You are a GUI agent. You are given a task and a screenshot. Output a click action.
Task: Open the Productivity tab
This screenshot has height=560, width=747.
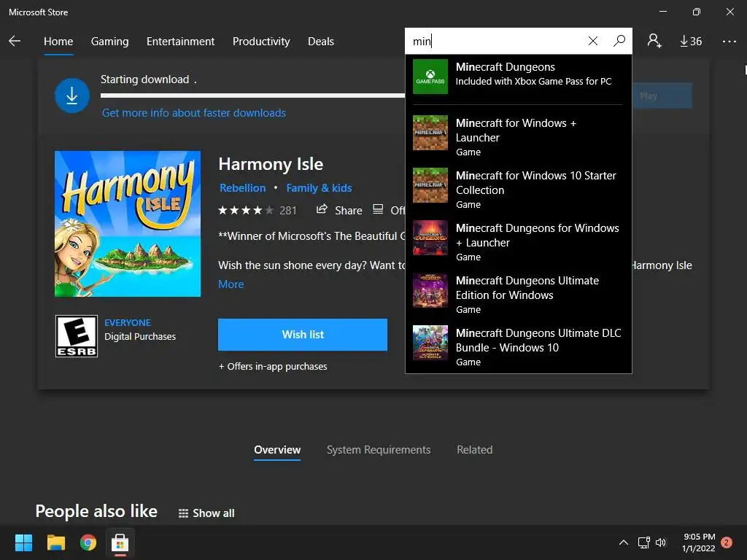point(261,42)
